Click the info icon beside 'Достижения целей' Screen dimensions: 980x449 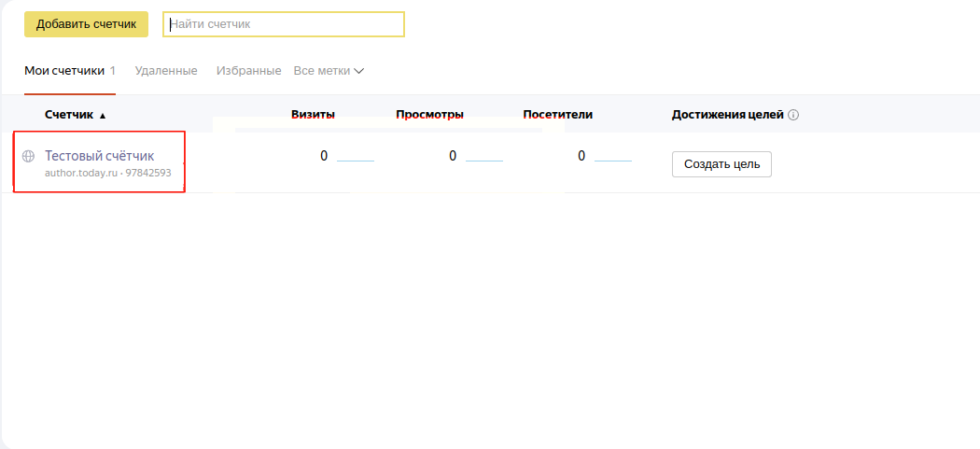point(793,115)
